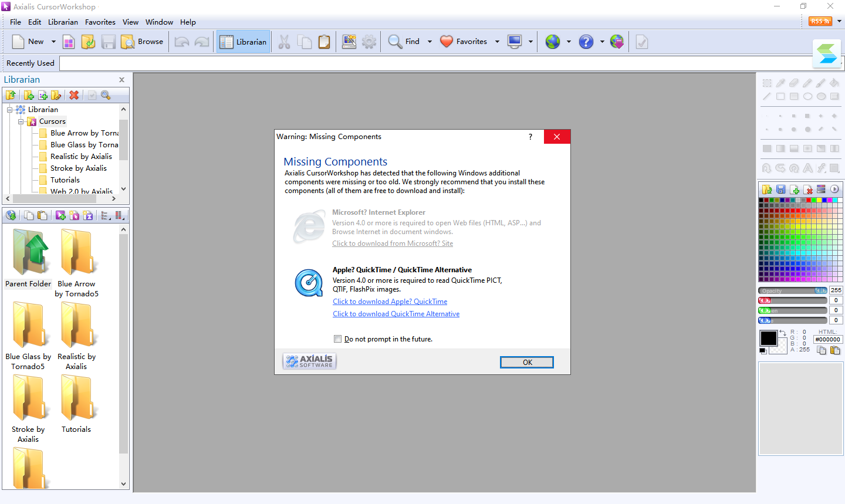Click the search magnifier in Librarian toolbar

click(106, 95)
